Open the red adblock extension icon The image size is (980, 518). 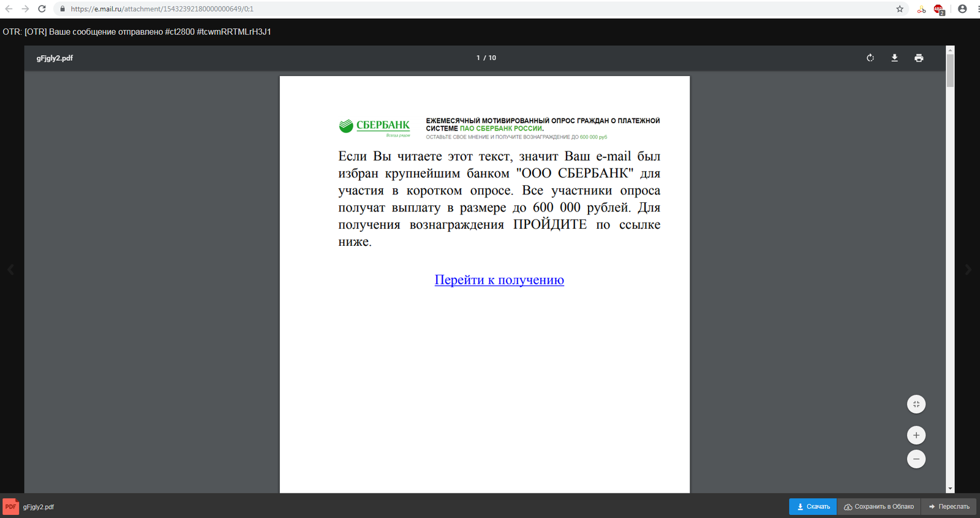(939, 9)
